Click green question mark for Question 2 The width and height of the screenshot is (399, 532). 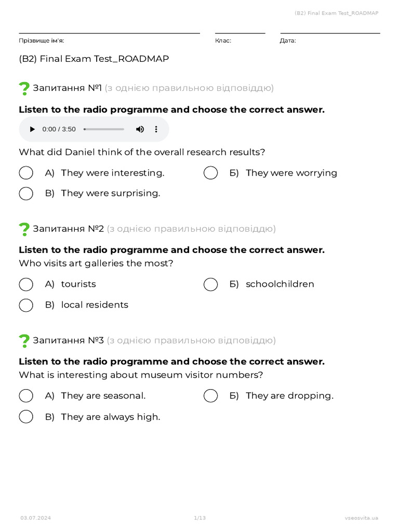click(x=24, y=229)
